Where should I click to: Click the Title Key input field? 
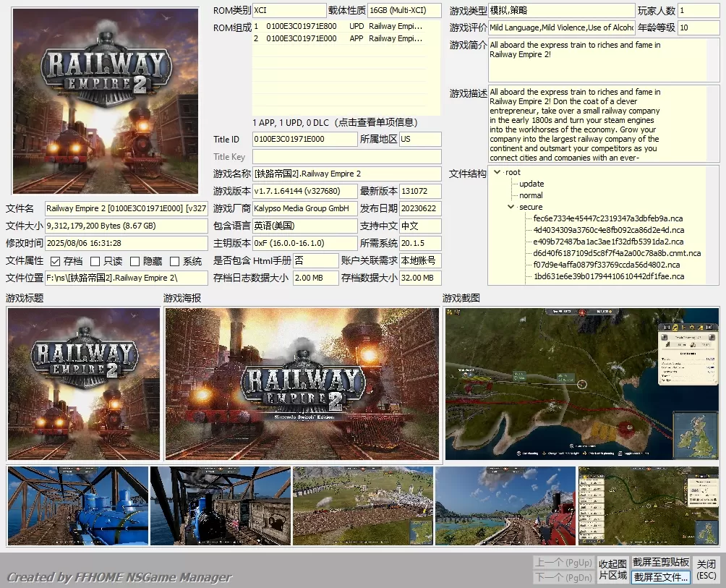(347, 156)
